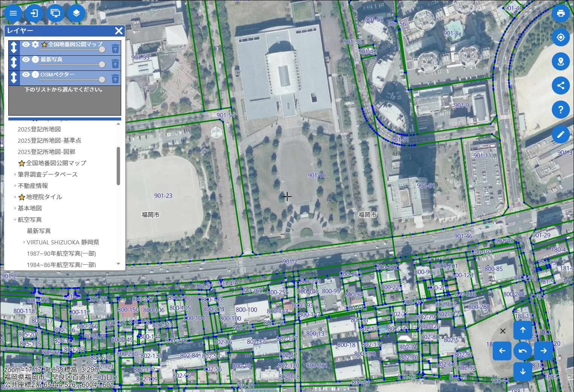Collapse the 航空写真 category
The height and width of the screenshot is (392, 574).
tap(15, 220)
